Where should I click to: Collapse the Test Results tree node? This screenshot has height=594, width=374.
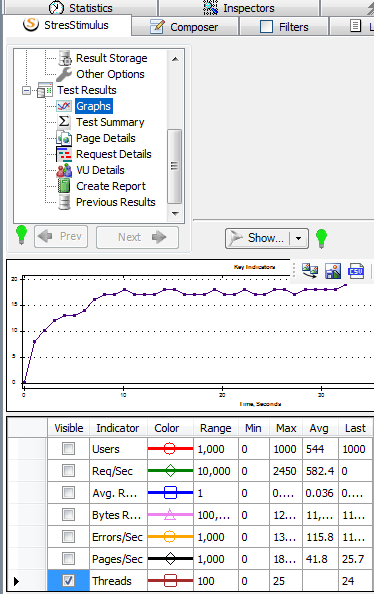coord(26,91)
